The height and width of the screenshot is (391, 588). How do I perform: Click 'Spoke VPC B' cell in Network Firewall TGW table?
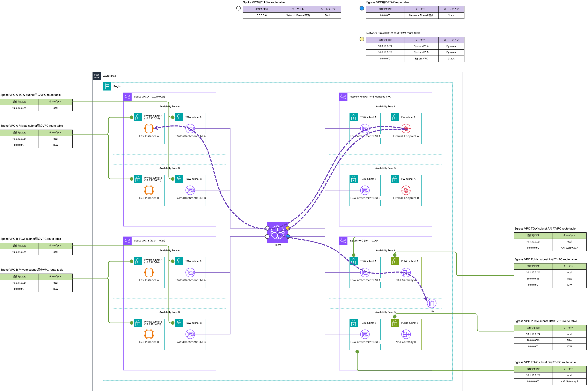click(421, 52)
